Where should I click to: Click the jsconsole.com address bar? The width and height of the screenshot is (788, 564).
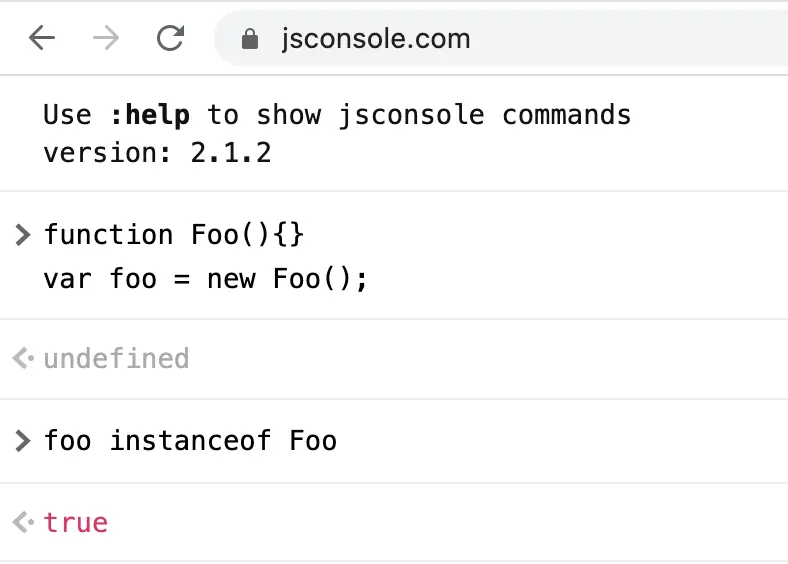pyautogui.click(x=501, y=39)
